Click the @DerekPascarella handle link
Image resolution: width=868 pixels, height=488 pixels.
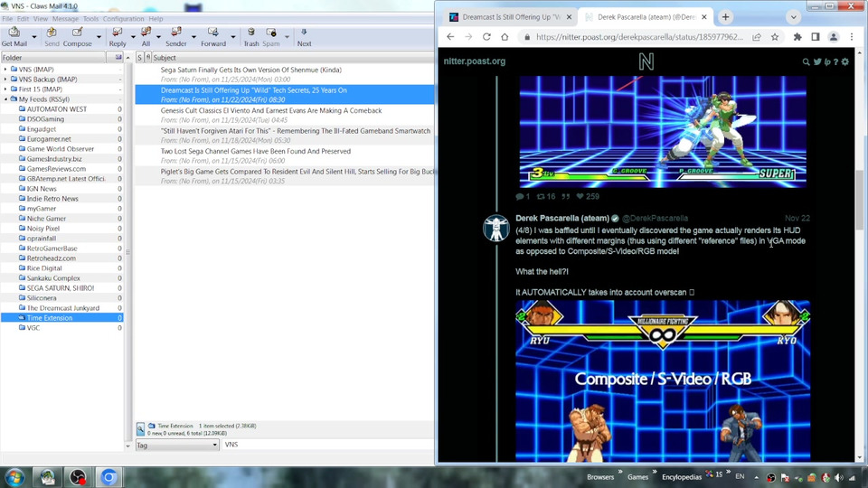(x=655, y=218)
